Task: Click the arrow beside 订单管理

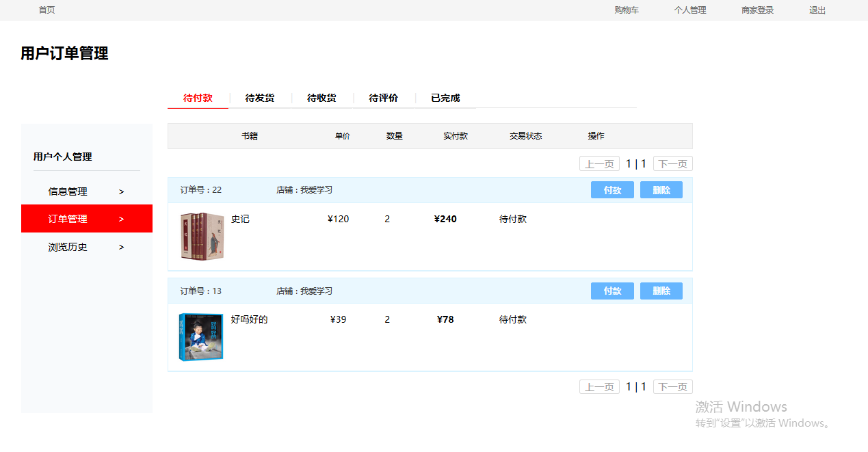Action: click(122, 219)
